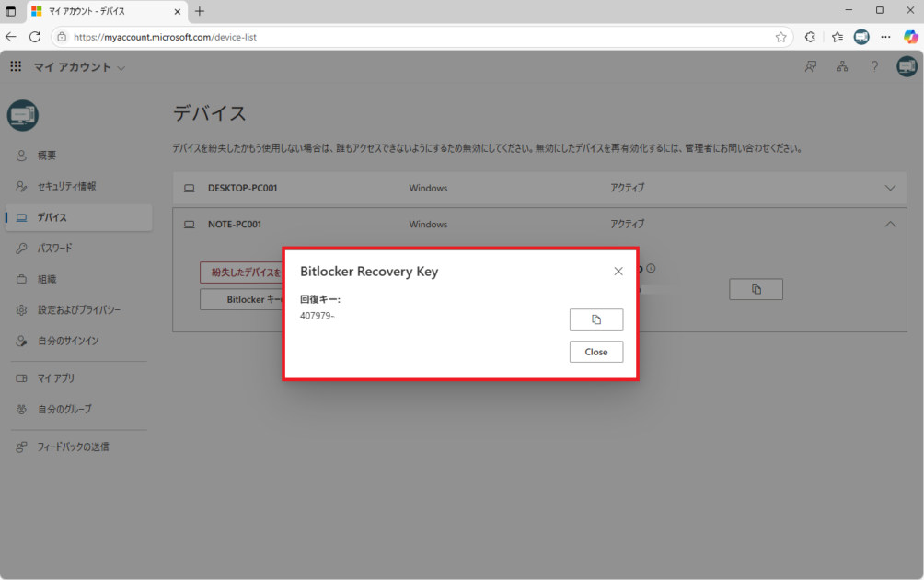924x580 pixels.
Task: Dismiss Bitlocker Recovery Key dialog with X
Action: 618,272
